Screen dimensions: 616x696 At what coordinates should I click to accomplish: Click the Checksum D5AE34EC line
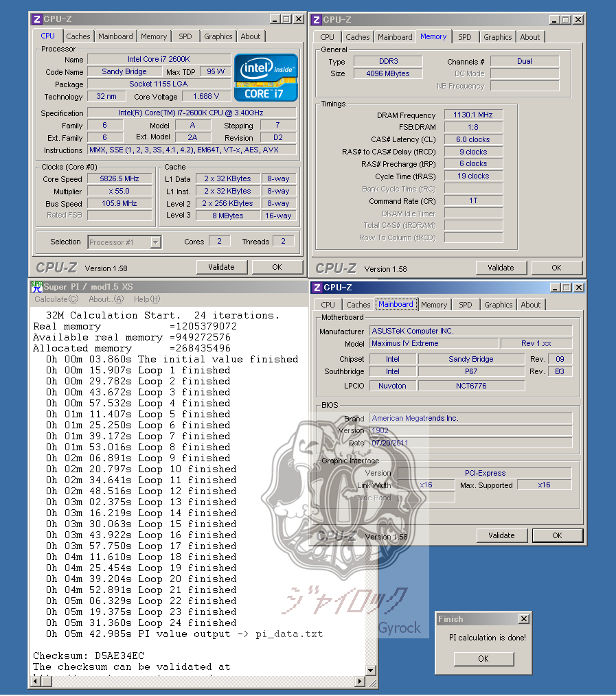89,656
